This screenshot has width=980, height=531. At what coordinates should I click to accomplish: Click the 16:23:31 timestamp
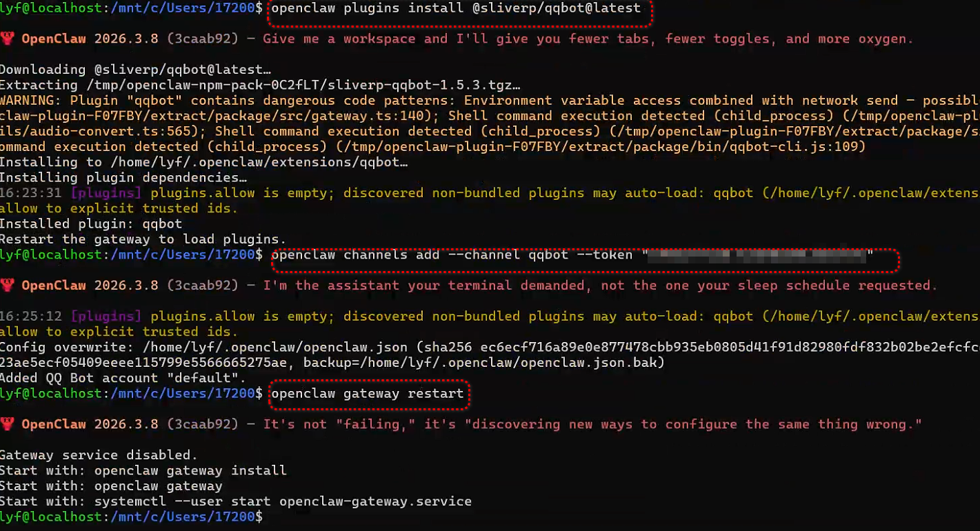point(31,193)
